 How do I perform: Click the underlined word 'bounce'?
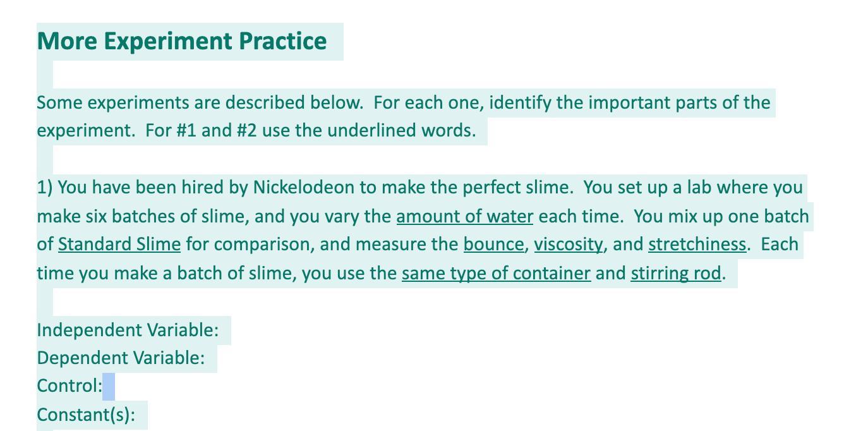(494, 244)
